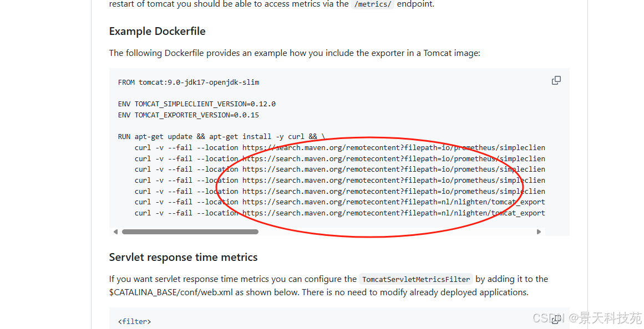Click the TomcatServletMetricsFilter inline code
This screenshot has width=644, height=329.
(x=416, y=280)
